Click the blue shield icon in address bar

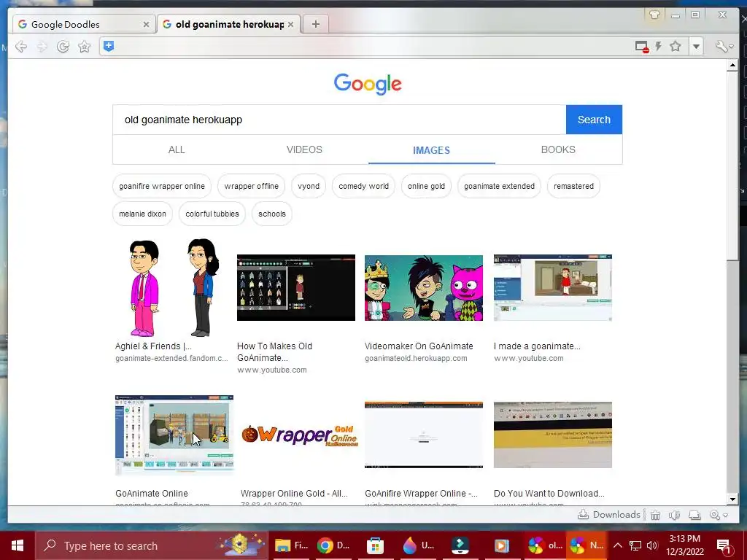click(109, 46)
